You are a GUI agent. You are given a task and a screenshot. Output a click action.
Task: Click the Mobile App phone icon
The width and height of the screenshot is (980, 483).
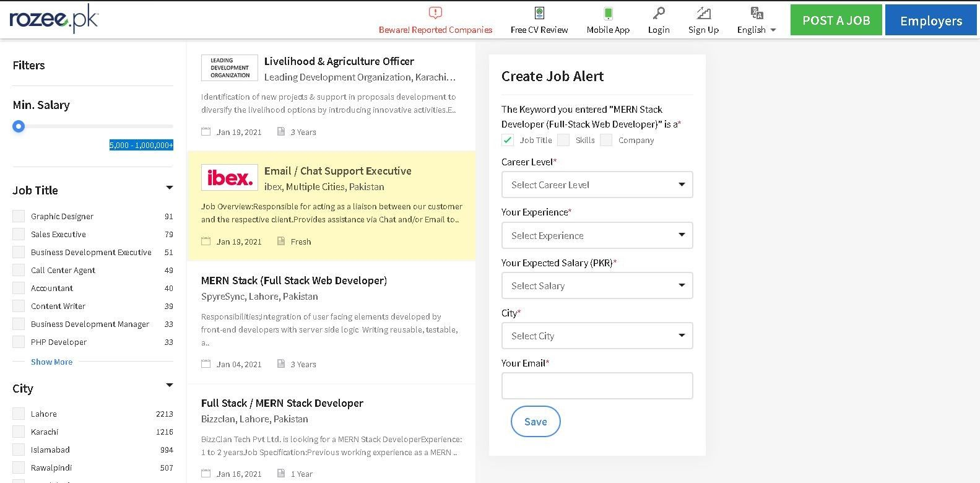pyautogui.click(x=608, y=13)
